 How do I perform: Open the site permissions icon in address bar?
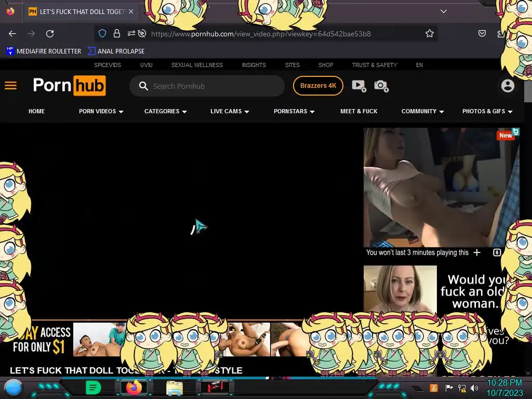(x=131, y=33)
